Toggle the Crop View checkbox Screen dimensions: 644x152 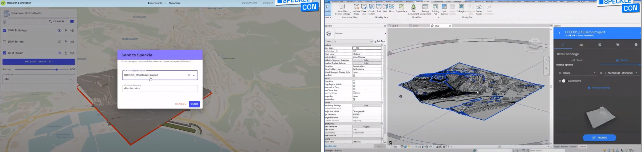coord(354,82)
